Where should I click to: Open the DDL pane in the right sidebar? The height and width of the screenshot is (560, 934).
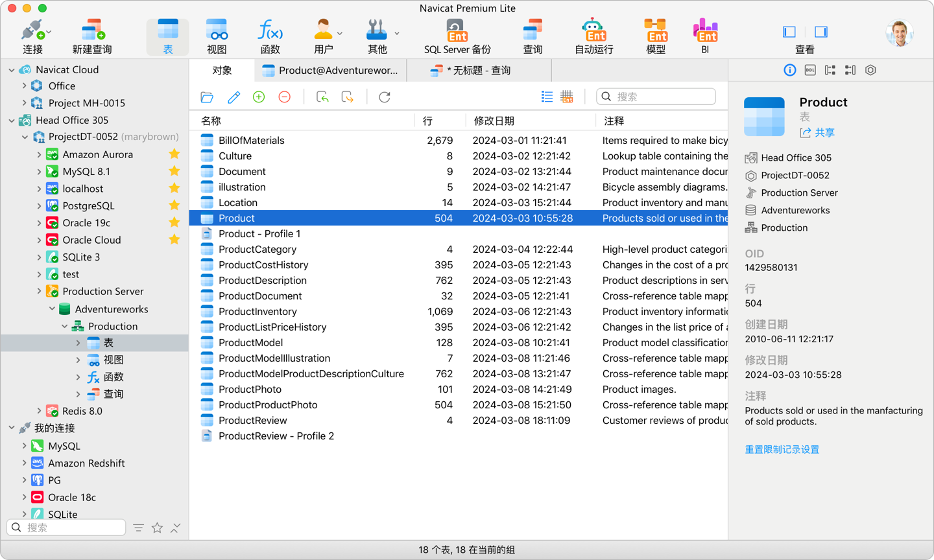(809, 70)
